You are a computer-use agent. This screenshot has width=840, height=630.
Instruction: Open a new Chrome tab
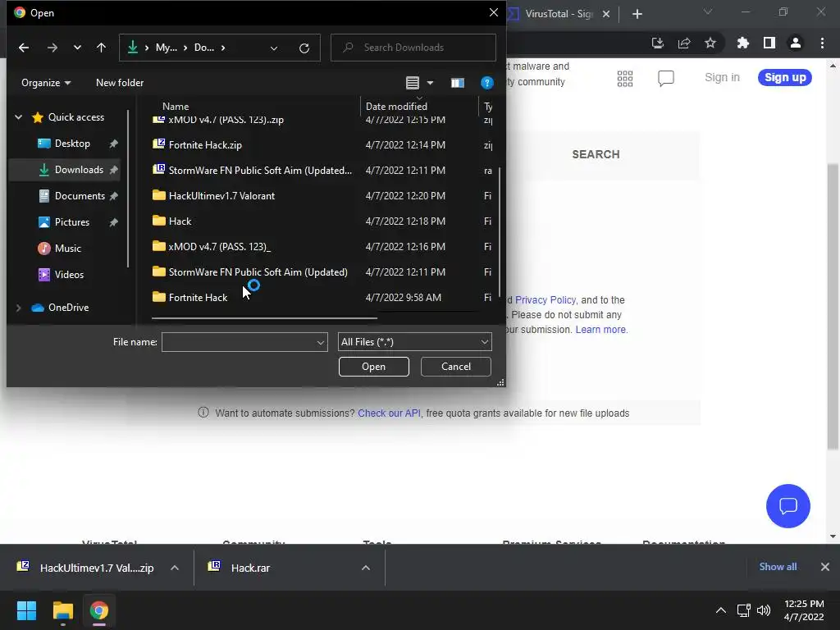tap(637, 14)
